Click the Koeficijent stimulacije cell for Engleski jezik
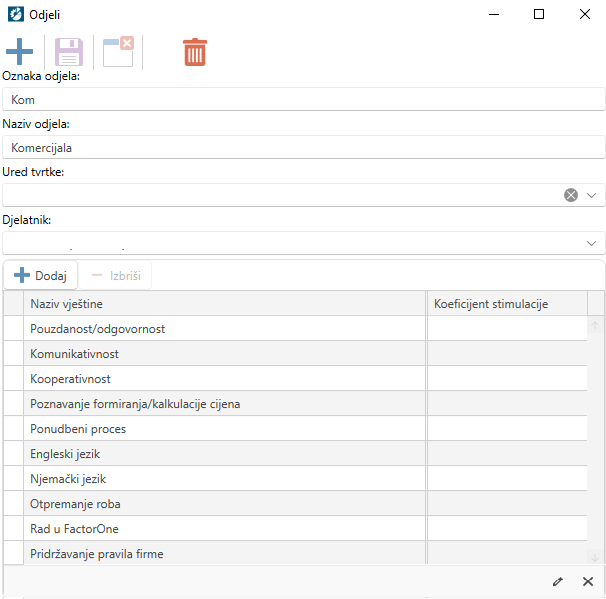The image size is (606, 599). pyautogui.click(x=507, y=454)
